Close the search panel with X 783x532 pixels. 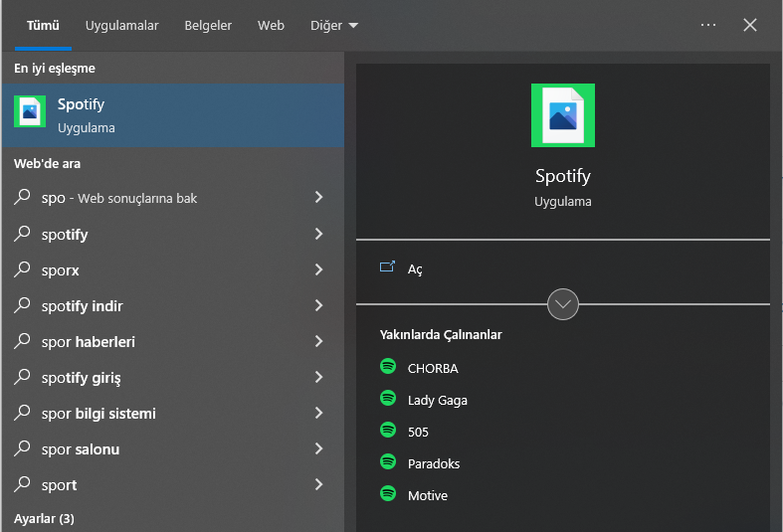pyautogui.click(x=750, y=25)
